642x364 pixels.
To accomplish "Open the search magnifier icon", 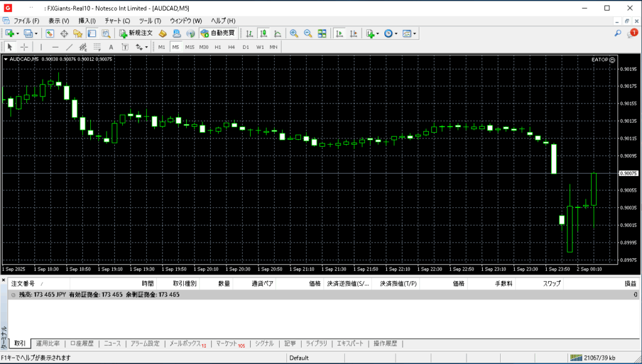I will click(618, 33).
